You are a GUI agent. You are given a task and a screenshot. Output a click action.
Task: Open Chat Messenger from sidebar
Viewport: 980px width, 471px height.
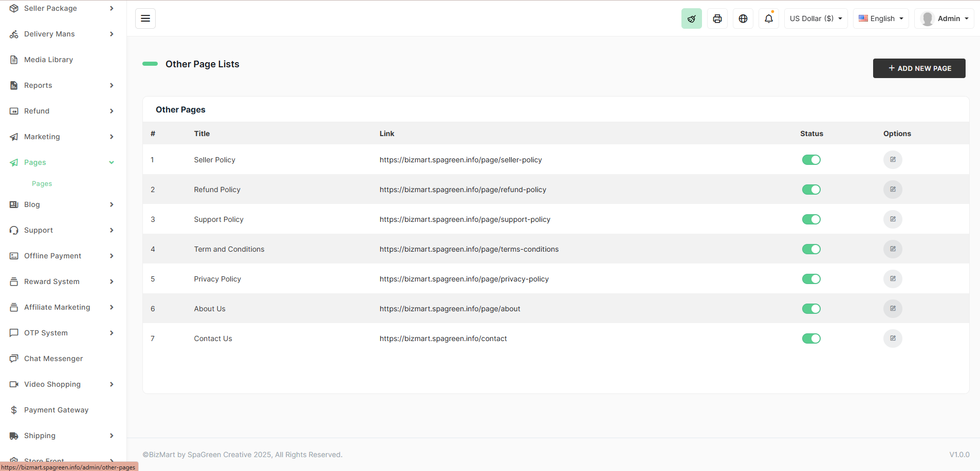53,359
